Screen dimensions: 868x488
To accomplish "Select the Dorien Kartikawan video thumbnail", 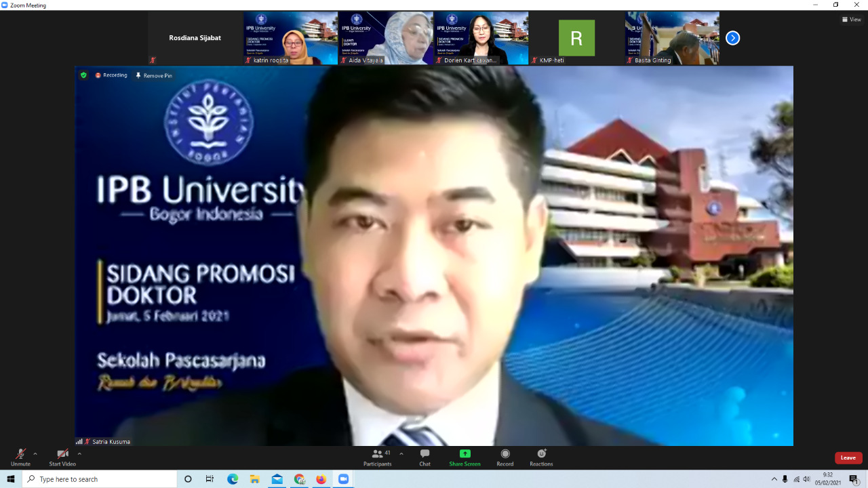I will (x=481, y=38).
